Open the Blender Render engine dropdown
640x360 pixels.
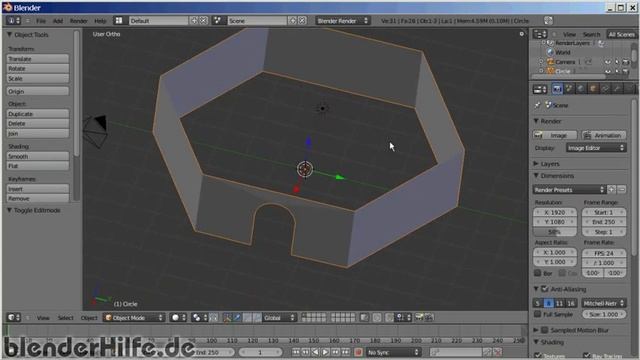click(x=343, y=20)
